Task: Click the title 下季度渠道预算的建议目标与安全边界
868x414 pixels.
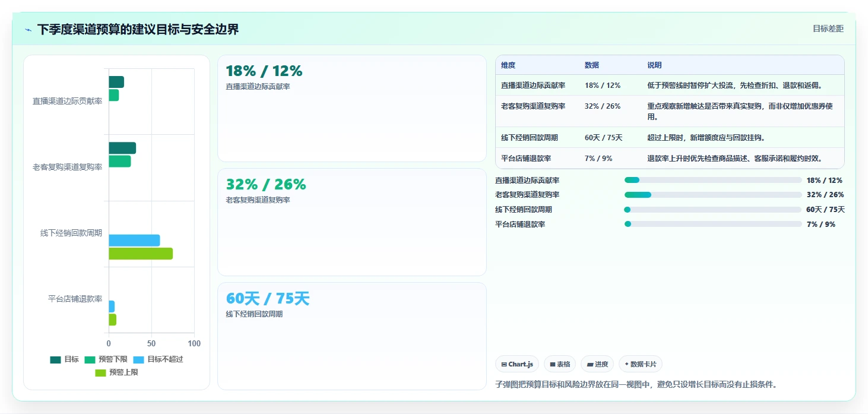Action: pyautogui.click(x=138, y=29)
